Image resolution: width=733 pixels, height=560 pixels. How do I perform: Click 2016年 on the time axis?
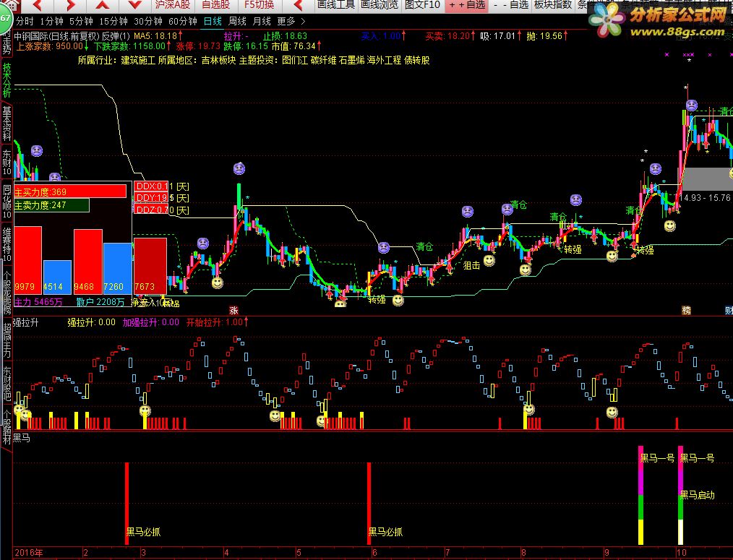click(28, 553)
